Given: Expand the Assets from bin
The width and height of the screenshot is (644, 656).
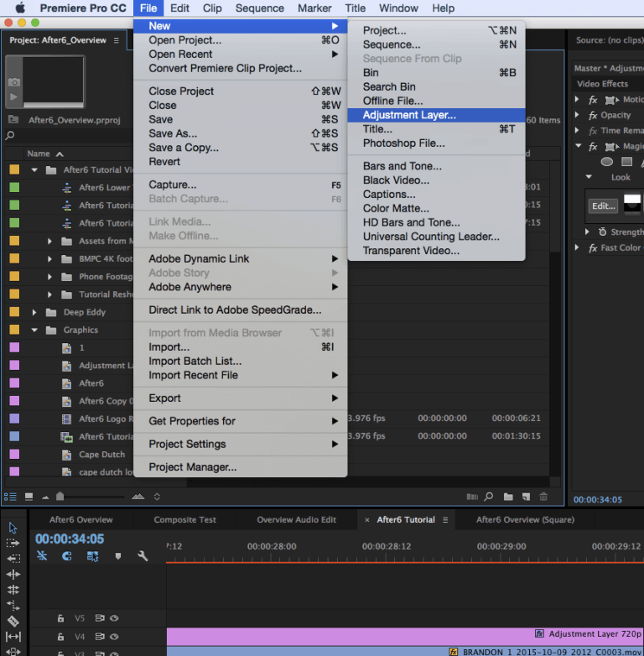Looking at the screenshot, I should (49, 241).
